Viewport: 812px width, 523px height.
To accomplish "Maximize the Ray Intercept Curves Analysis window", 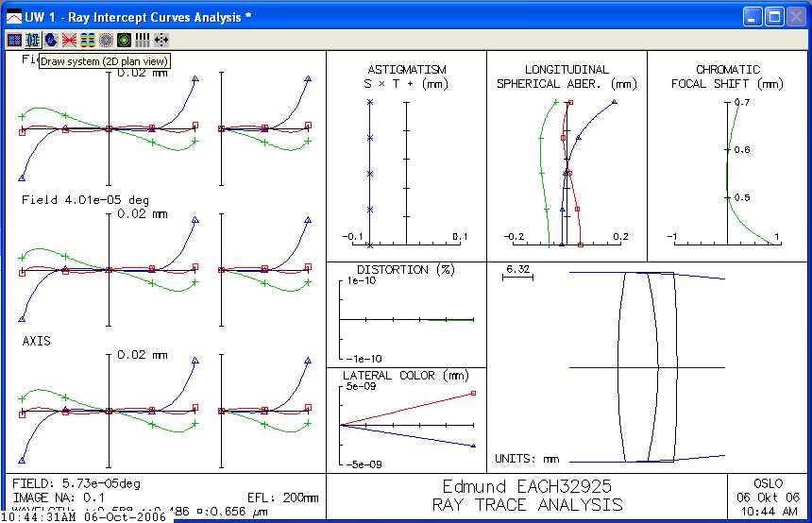I will click(x=773, y=16).
